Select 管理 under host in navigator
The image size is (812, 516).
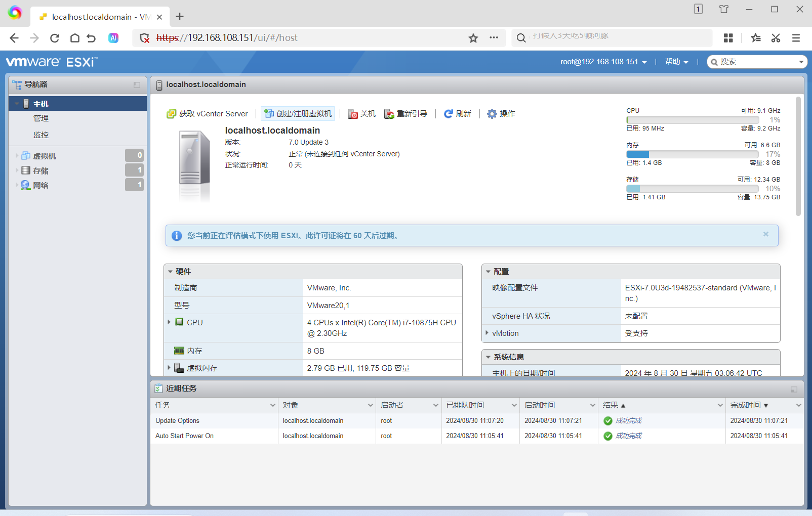[41, 118]
